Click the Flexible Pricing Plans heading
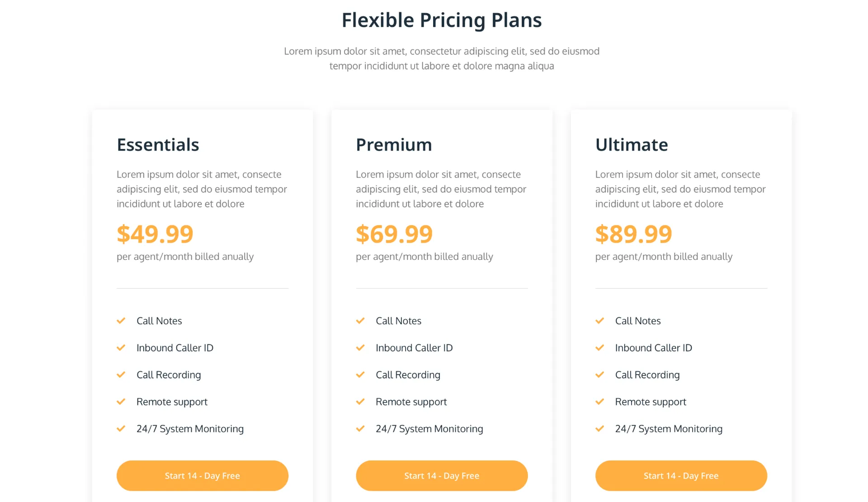This screenshot has height=502, width=868. pyautogui.click(x=441, y=20)
